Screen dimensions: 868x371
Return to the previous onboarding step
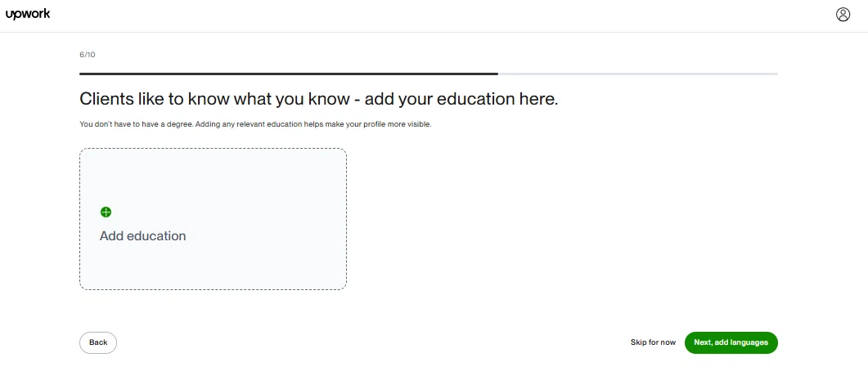98,342
